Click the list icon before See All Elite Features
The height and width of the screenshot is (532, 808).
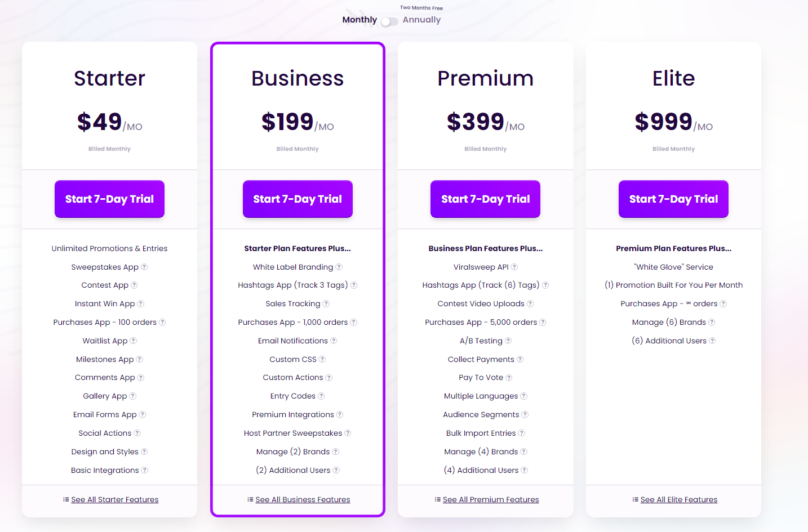tap(634, 499)
